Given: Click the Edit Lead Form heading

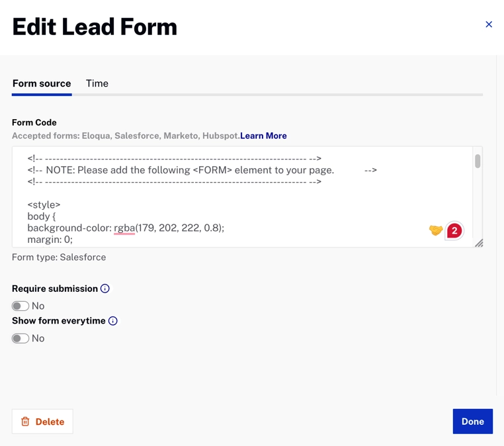Looking at the screenshot, I should [95, 27].
